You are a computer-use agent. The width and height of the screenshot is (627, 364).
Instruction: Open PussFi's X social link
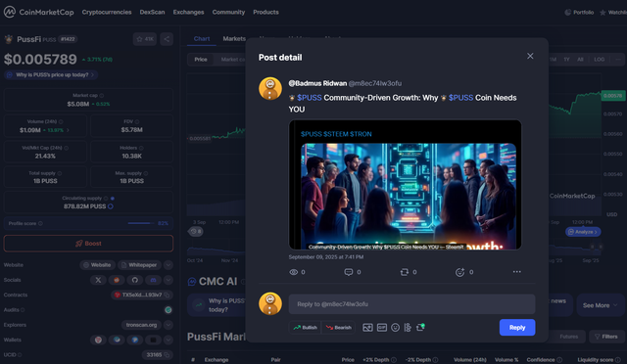click(x=98, y=280)
